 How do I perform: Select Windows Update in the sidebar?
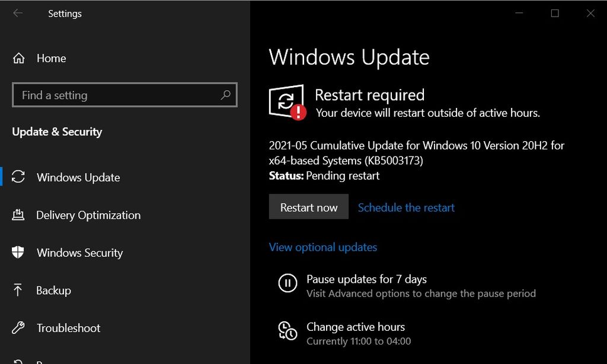click(x=78, y=177)
